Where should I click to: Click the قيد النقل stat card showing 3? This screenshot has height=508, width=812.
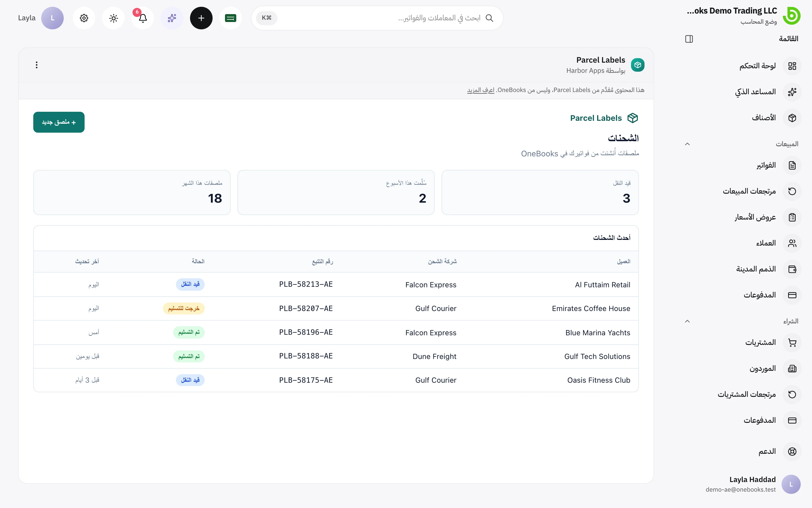540,192
